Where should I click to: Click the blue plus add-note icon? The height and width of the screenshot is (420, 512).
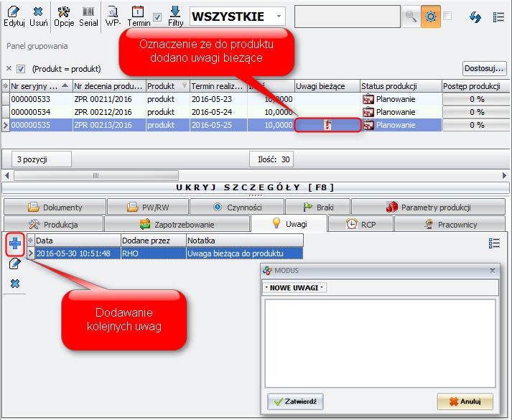click(15, 243)
